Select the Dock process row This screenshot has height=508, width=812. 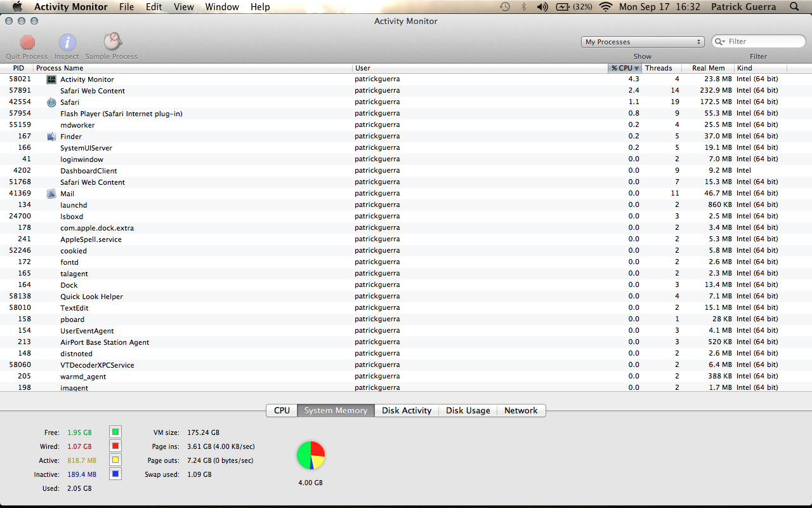click(406, 285)
